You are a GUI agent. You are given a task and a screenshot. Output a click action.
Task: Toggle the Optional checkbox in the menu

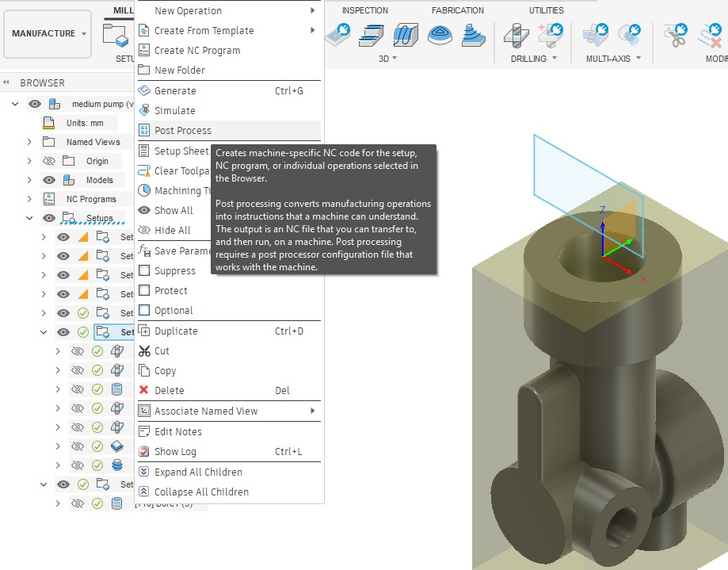point(144,311)
